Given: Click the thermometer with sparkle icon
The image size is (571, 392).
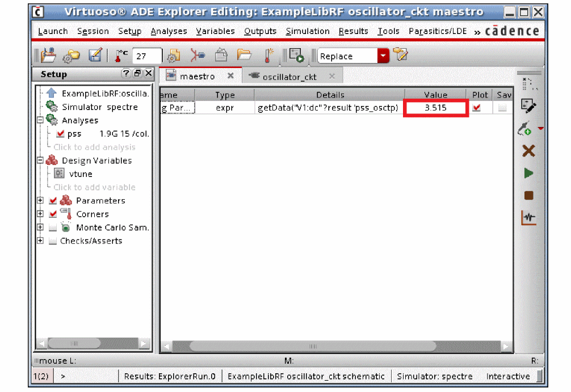Looking at the screenshot, I should coord(268,56).
